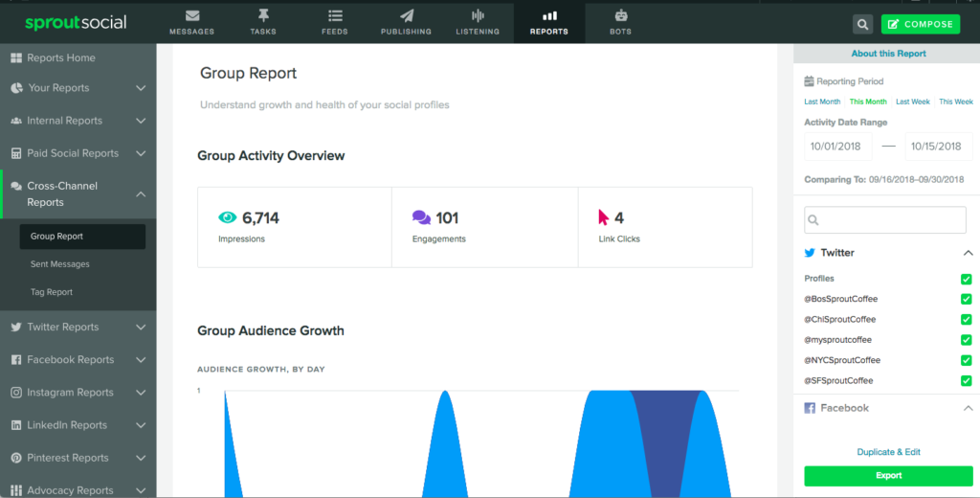Screen dimensions: 980x498
Task: Select Last Week reporting period
Action: click(912, 102)
